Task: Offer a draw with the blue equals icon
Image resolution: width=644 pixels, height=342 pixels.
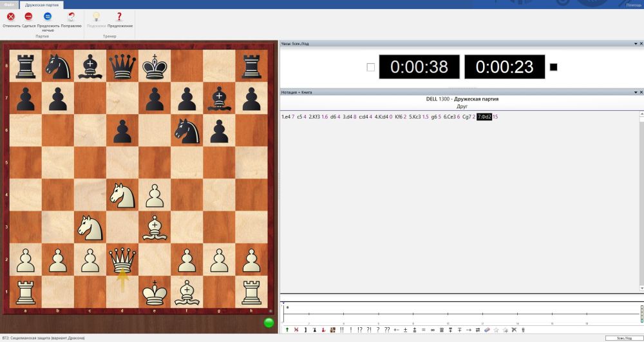Action: pos(48,16)
